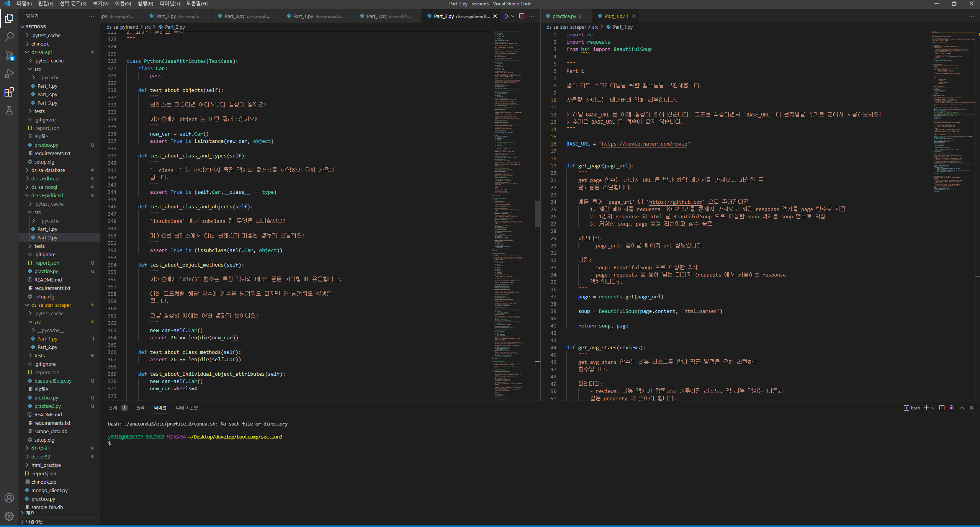Open the Testing flask icon view
The height and width of the screenshot is (527, 980).
[x=9, y=111]
